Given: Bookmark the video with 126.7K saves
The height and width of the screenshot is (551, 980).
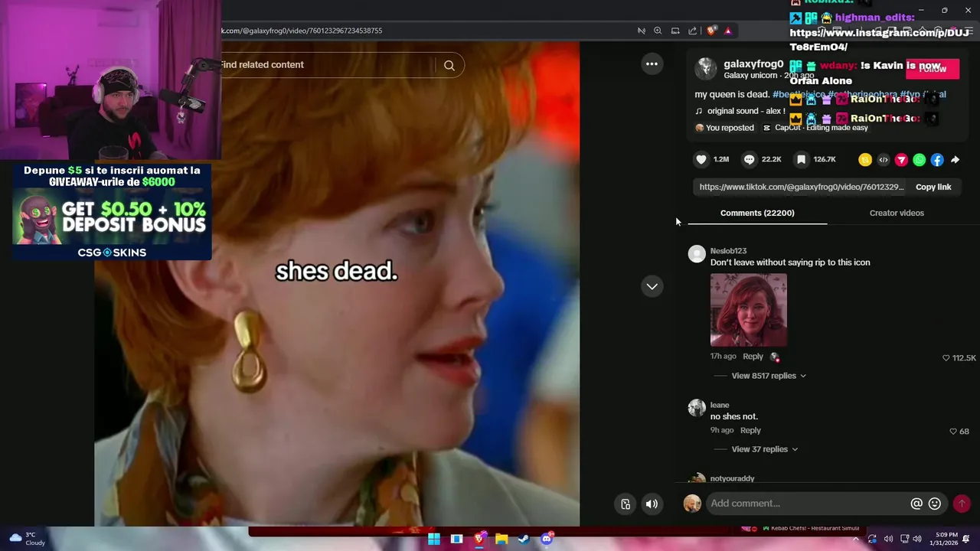Looking at the screenshot, I should (x=801, y=159).
